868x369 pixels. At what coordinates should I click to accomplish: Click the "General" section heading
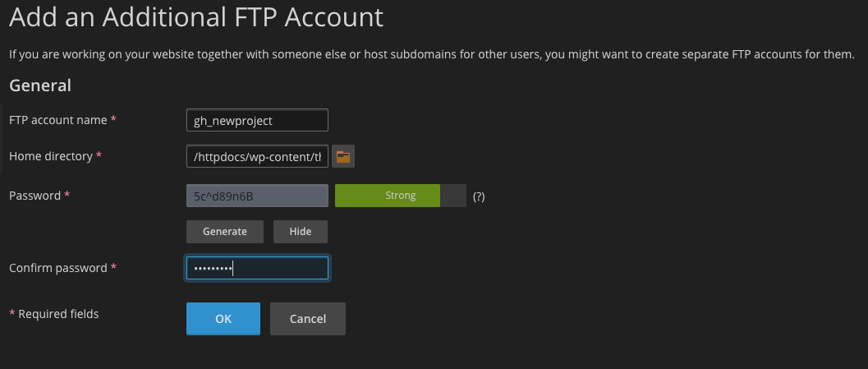(40, 85)
